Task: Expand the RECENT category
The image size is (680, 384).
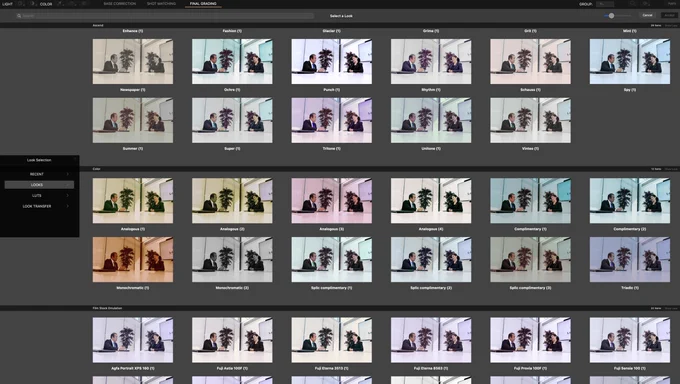Action: point(39,174)
